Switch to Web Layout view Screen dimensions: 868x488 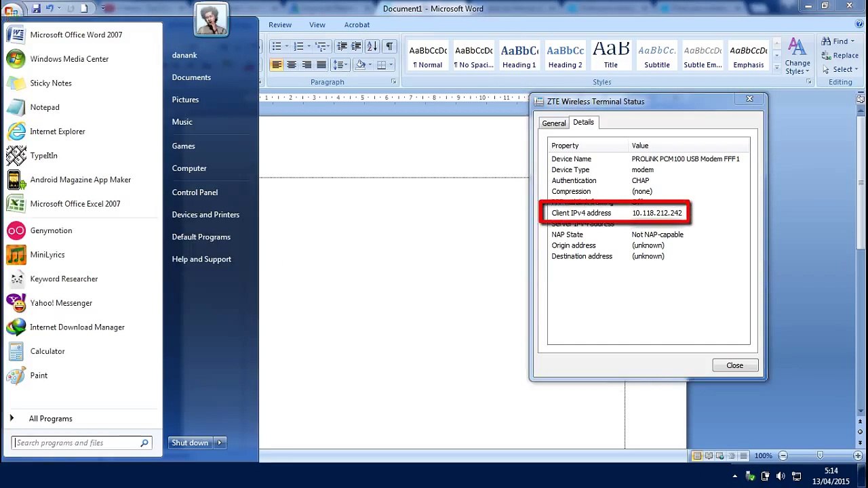click(x=720, y=455)
